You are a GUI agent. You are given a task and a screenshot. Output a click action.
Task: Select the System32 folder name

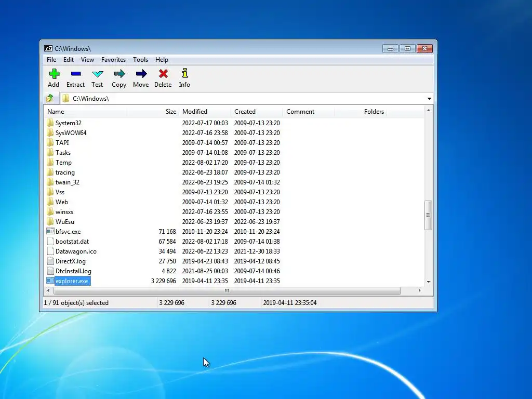click(x=69, y=123)
